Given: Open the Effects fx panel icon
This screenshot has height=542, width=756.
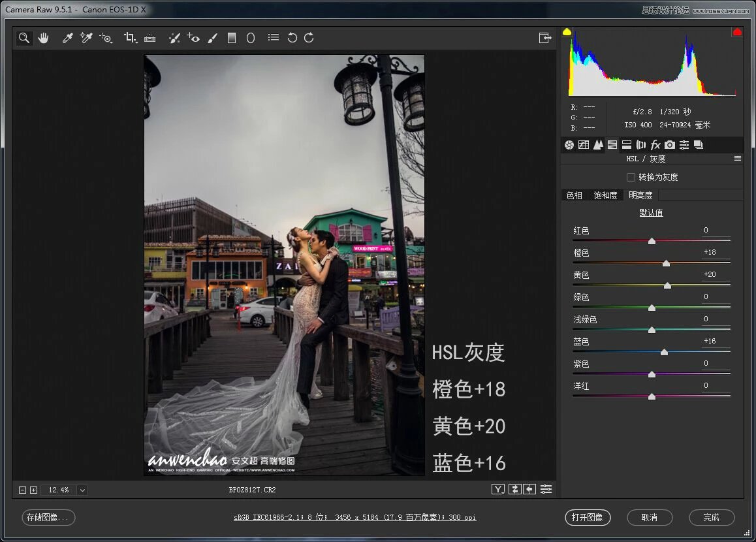Looking at the screenshot, I should (x=655, y=145).
